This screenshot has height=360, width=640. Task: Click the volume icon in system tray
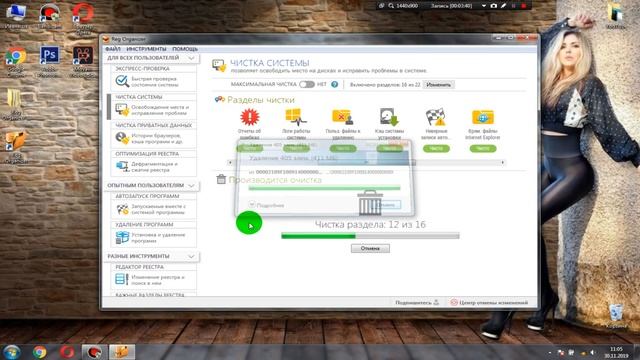coord(593,352)
